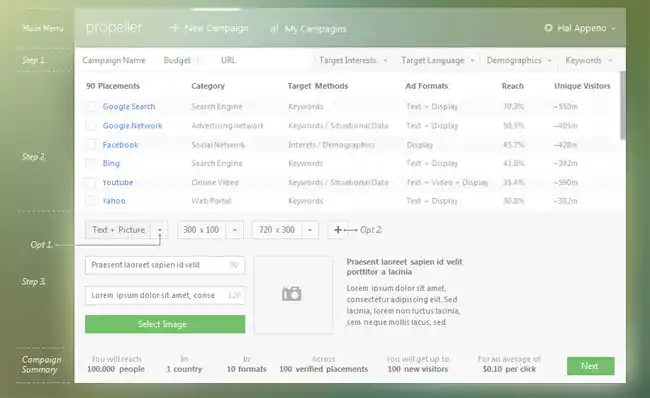
Task: Click the 100 new visitors summary
Action: (x=418, y=369)
